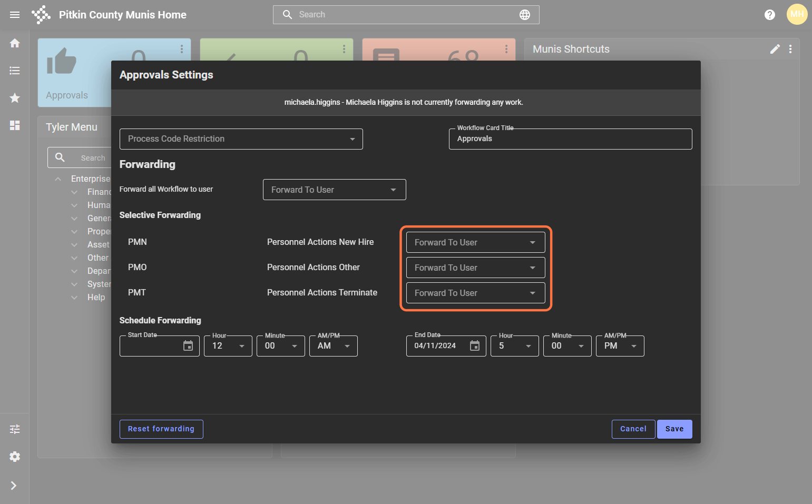
Task: Open End Date calendar picker
Action: click(x=475, y=346)
